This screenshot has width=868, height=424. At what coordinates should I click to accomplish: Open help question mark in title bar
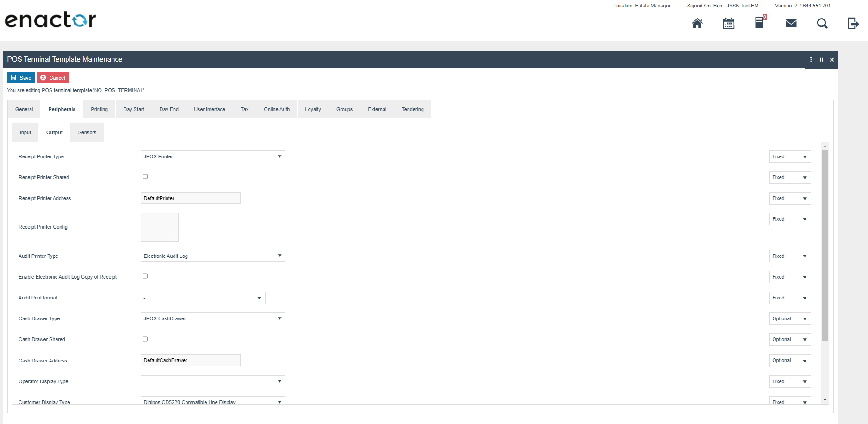pyautogui.click(x=811, y=60)
